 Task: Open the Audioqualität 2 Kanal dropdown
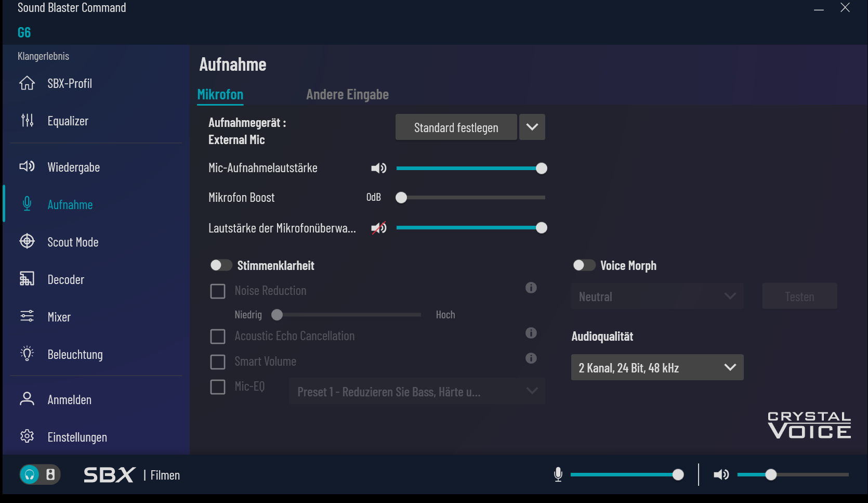coord(657,367)
